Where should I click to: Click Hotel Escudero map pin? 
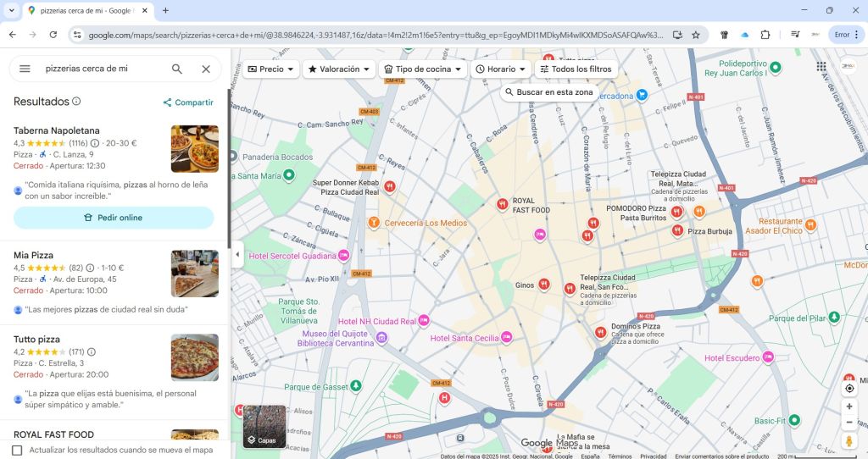click(768, 357)
